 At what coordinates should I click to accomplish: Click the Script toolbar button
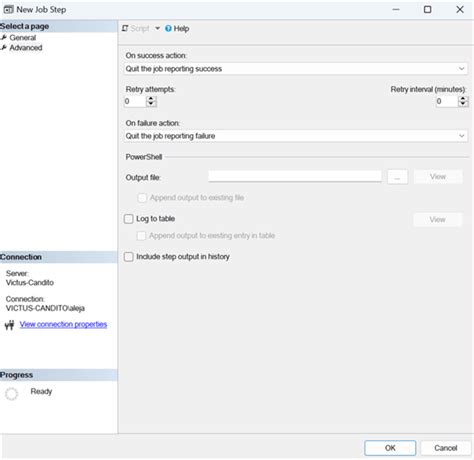click(x=136, y=29)
